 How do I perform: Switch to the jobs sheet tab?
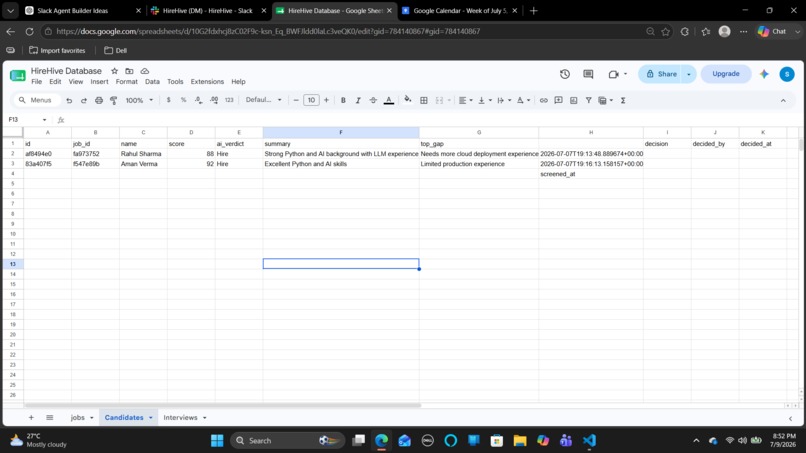point(78,418)
